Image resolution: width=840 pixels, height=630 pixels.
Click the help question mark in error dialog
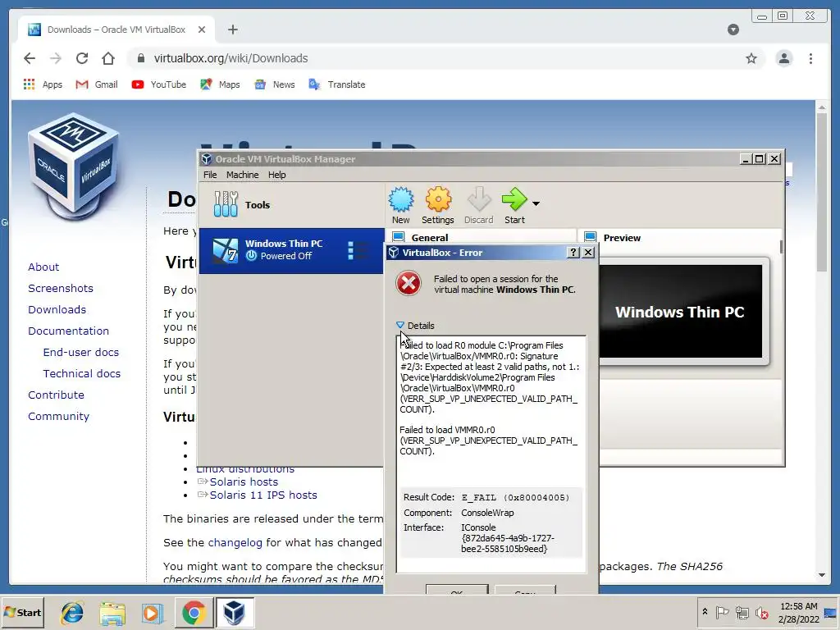tap(573, 253)
